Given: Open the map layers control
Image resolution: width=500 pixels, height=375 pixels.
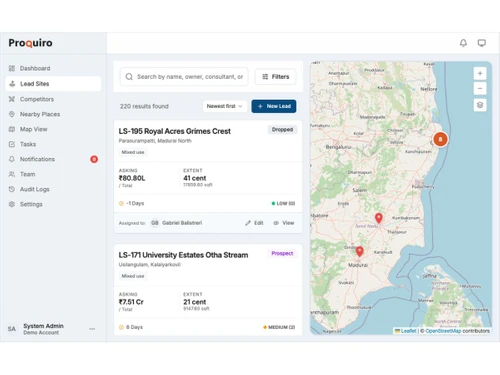Looking at the screenshot, I should pos(480,105).
